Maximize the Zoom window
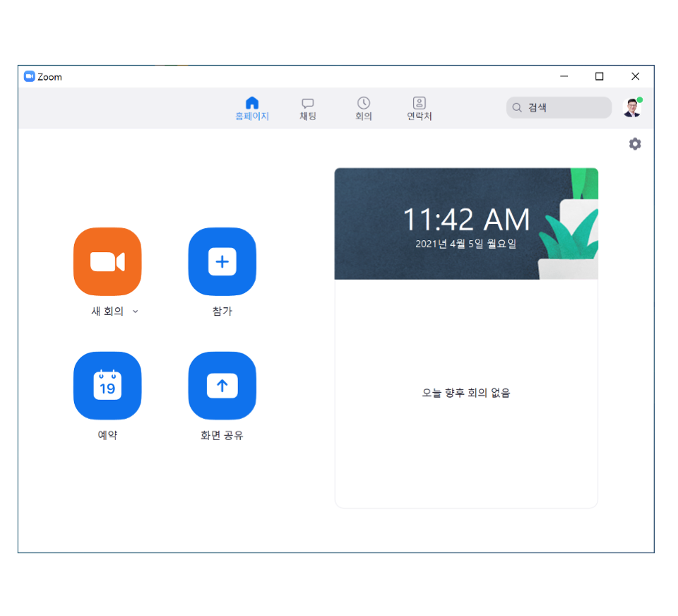Image resolution: width=678 pixels, height=616 pixels. (600, 76)
